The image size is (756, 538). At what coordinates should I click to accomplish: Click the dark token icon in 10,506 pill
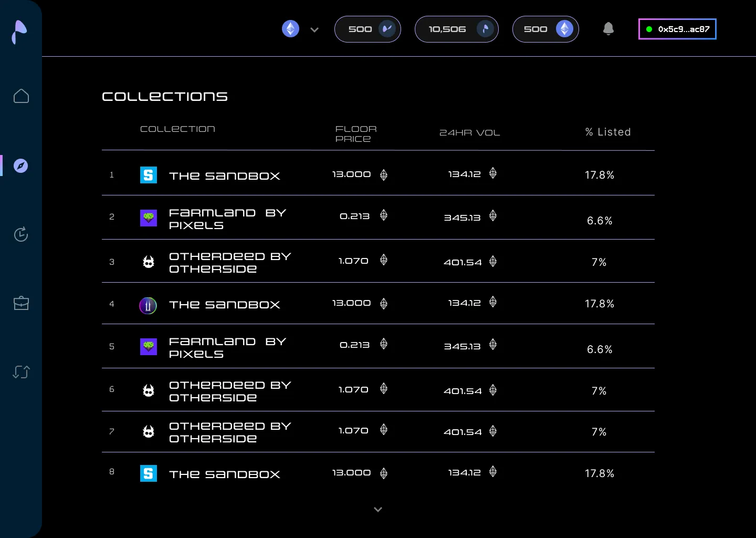485,29
